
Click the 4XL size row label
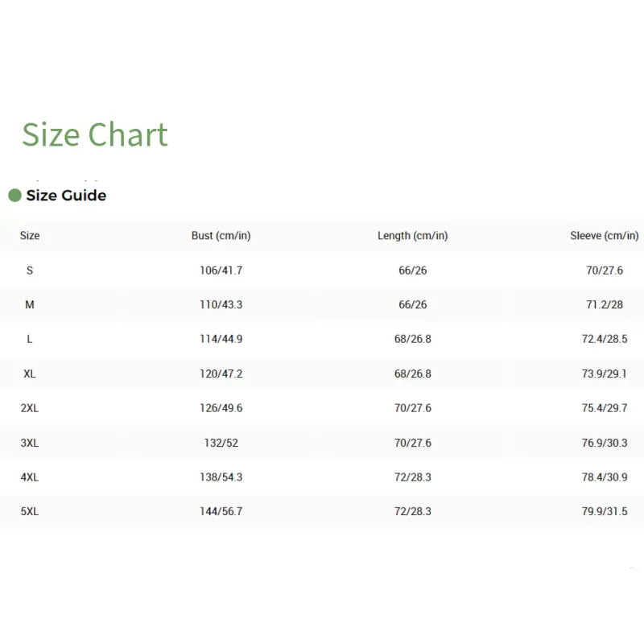point(30,477)
